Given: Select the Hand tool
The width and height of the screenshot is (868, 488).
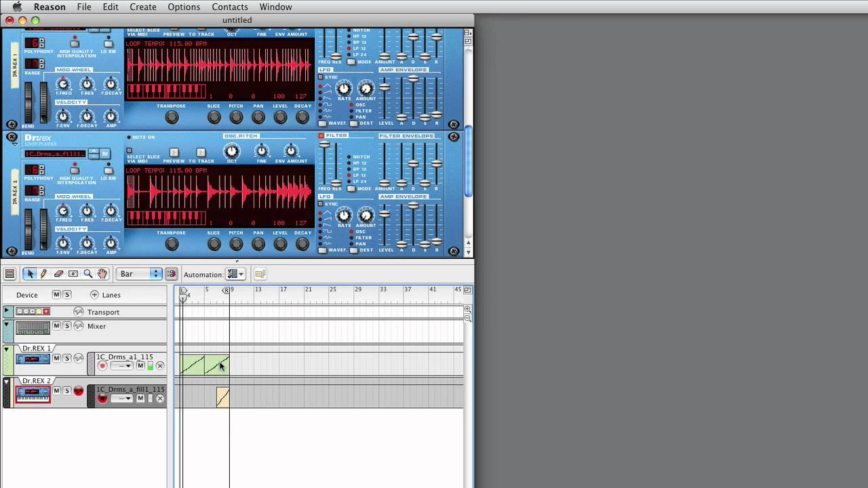Looking at the screenshot, I should click(102, 274).
